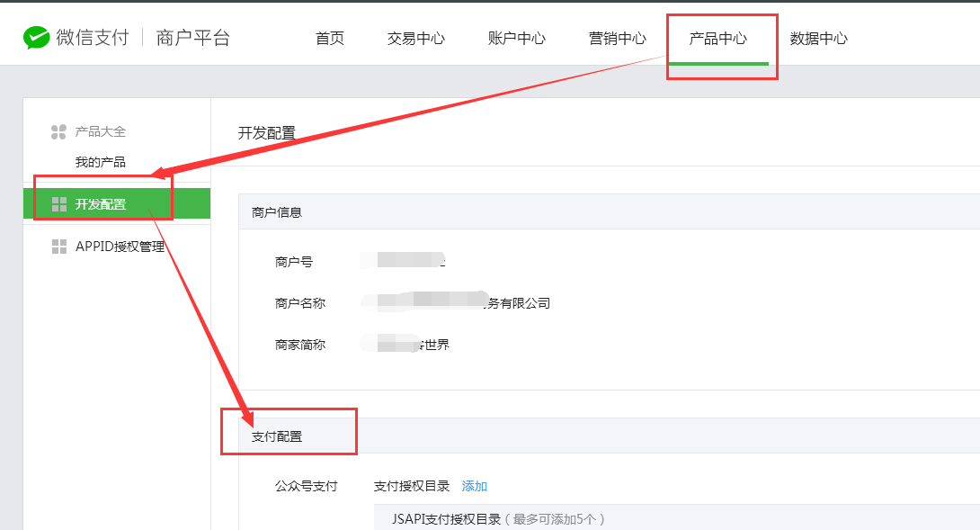Screen dimensions: 980x530
Task: Open APPID授权管理 sidebar item
Action: click(x=120, y=247)
